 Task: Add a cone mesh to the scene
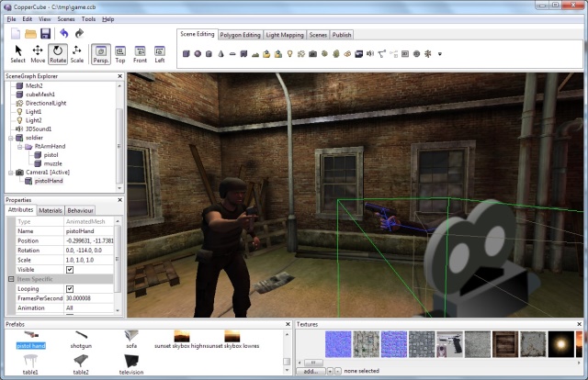220,54
